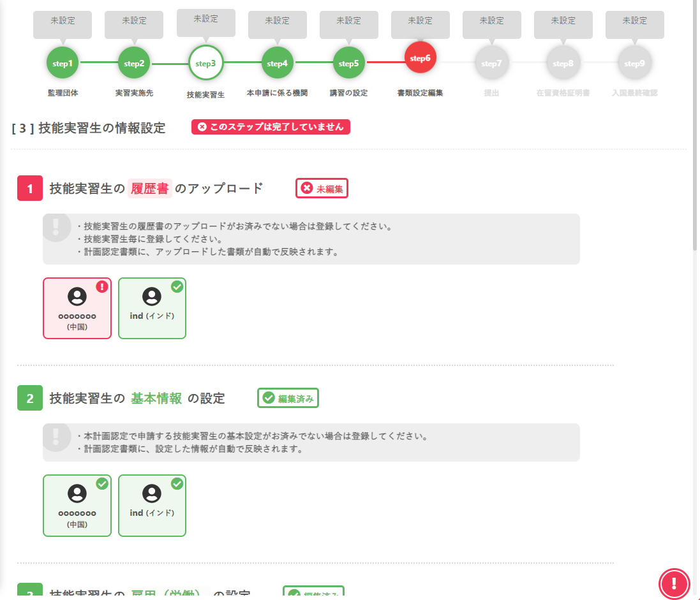This screenshot has width=700, height=600.
Task: Click the 未設定 bubble above step6
Action: 420,22
